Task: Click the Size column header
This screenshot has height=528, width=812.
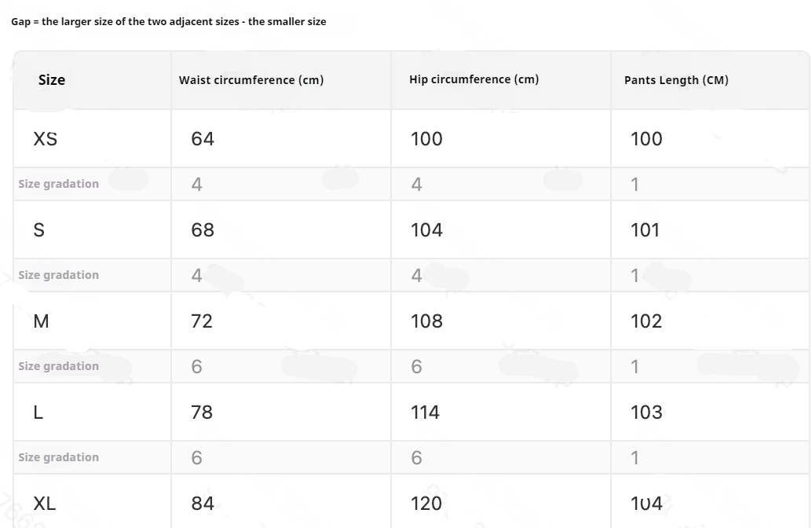Action: [52, 80]
